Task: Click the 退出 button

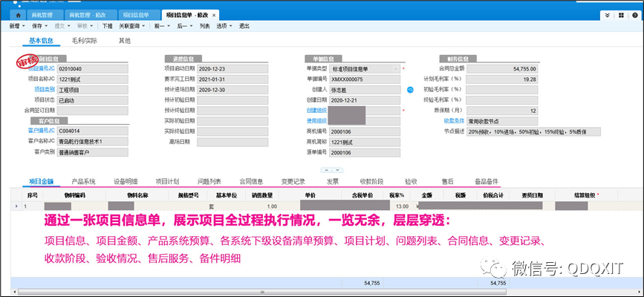Action: [244, 25]
